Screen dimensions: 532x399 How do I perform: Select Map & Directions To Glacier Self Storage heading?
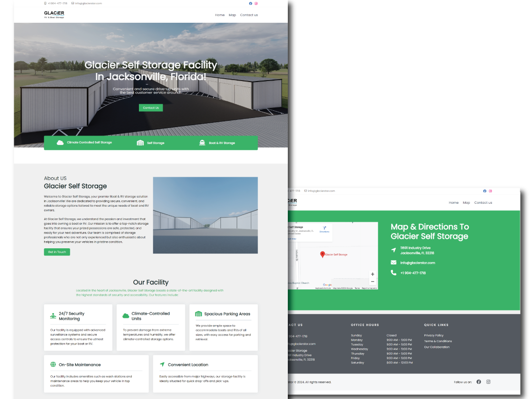[430, 232]
